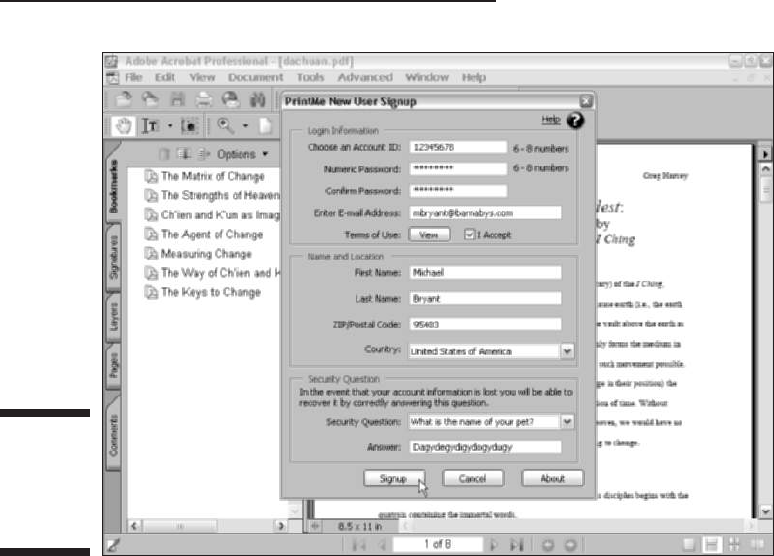Open the Help menu in menu bar
The height and width of the screenshot is (556, 774).
pos(474,78)
